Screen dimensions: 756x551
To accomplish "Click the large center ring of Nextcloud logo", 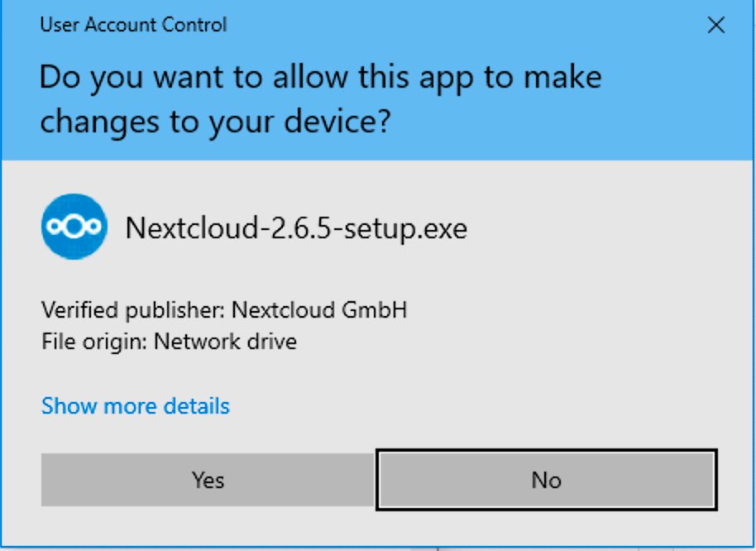I will click(x=74, y=227).
